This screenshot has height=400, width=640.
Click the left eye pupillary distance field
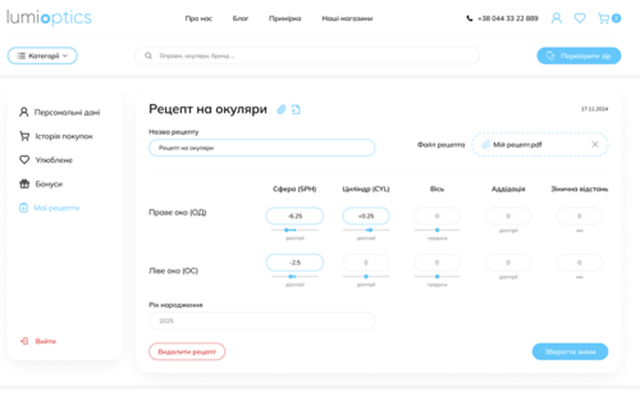(x=579, y=262)
